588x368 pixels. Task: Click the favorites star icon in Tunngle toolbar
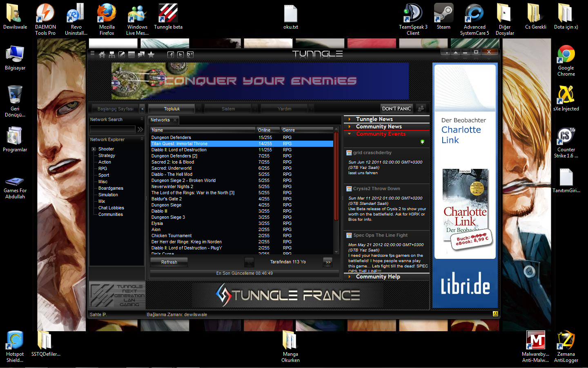tap(151, 54)
